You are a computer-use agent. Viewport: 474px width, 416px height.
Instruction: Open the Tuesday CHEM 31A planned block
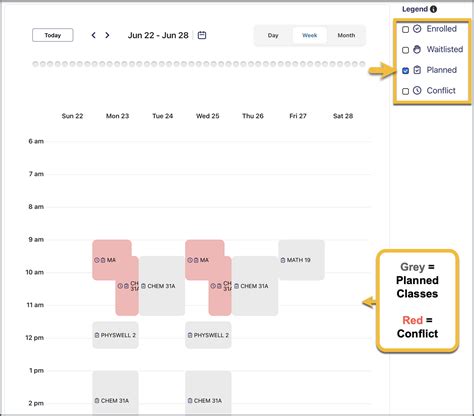pos(162,286)
